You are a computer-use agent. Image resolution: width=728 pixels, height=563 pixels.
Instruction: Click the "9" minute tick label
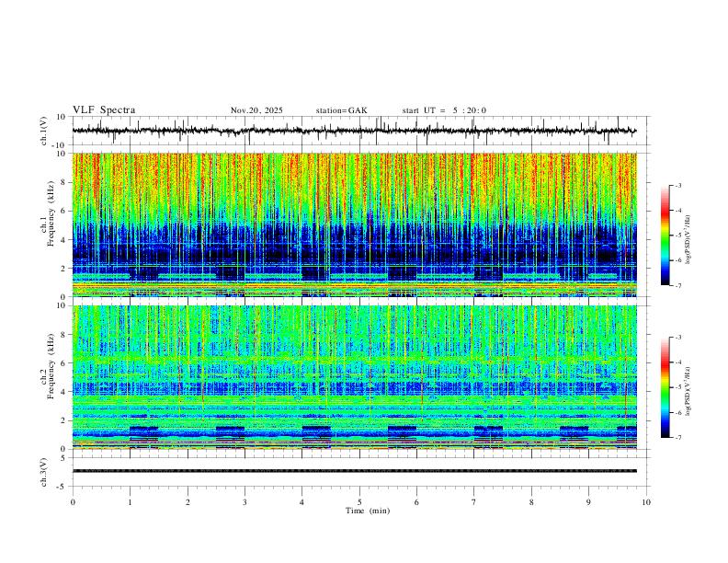tap(588, 502)
